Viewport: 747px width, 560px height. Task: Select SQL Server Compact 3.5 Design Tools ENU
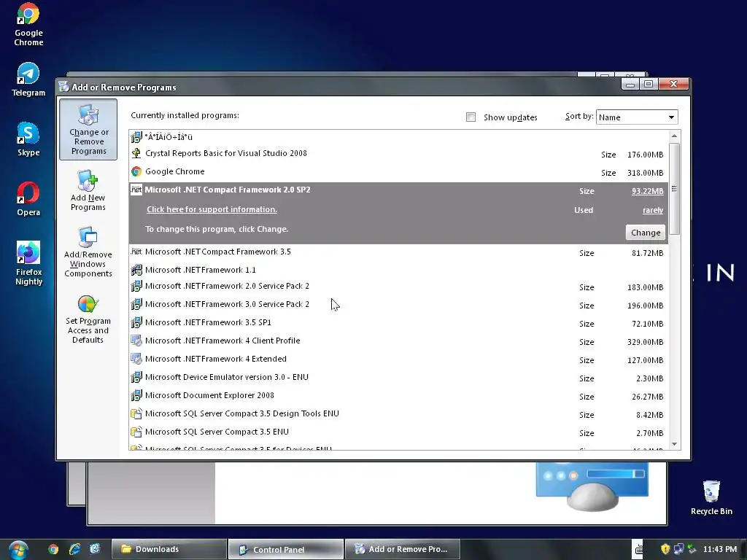click(398, 413)
